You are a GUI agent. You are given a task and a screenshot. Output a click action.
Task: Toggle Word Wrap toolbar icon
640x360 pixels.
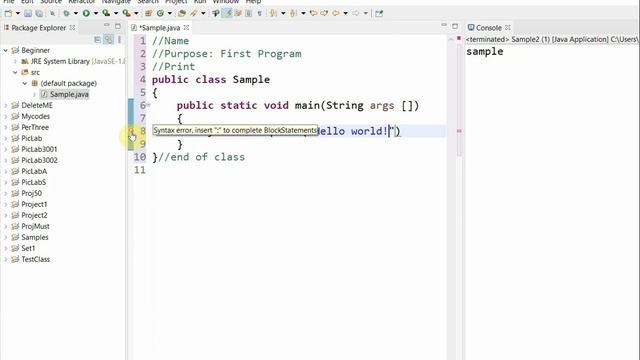point(238,13)
